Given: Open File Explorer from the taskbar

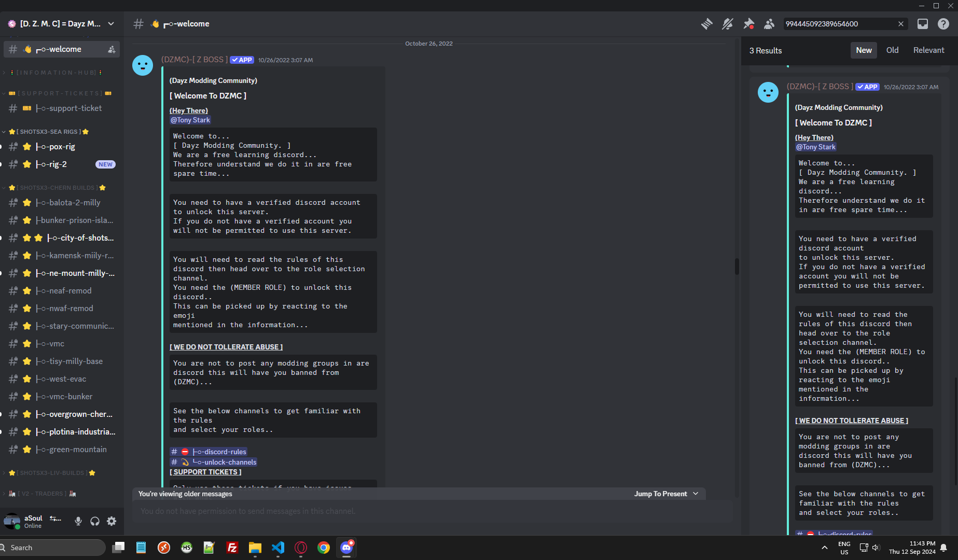Looking at the screenshot, I should (x=255, y=548).
